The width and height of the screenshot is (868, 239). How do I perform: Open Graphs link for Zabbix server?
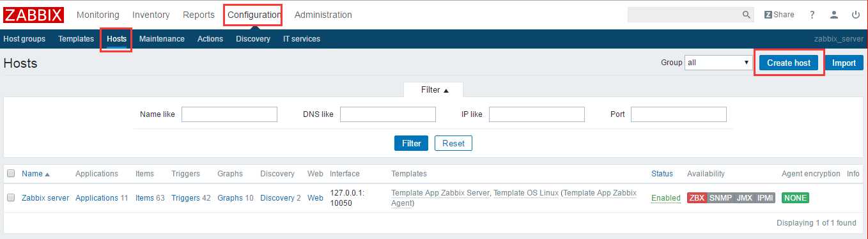[x=230, y=198]
